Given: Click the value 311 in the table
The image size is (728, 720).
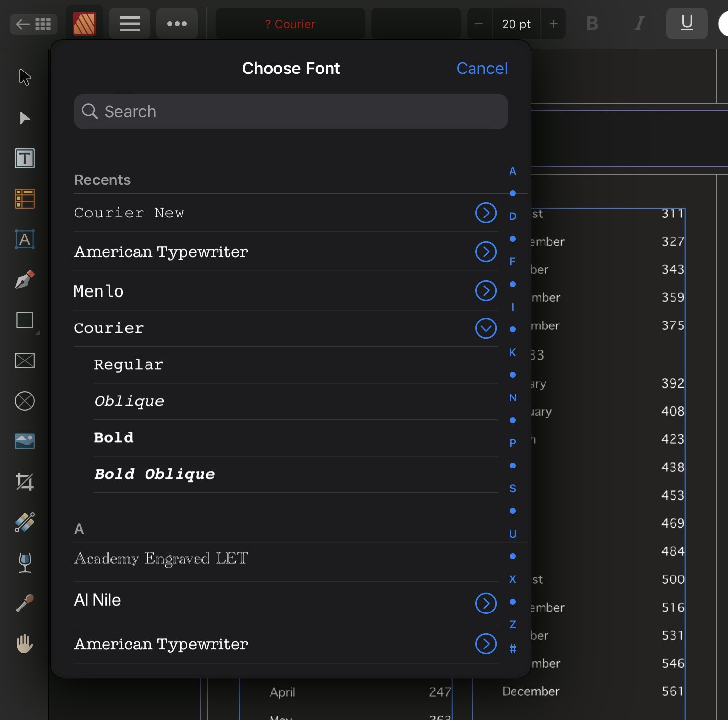Looking at the screenshot, I should pyautogui.click(x=673, y=214).
